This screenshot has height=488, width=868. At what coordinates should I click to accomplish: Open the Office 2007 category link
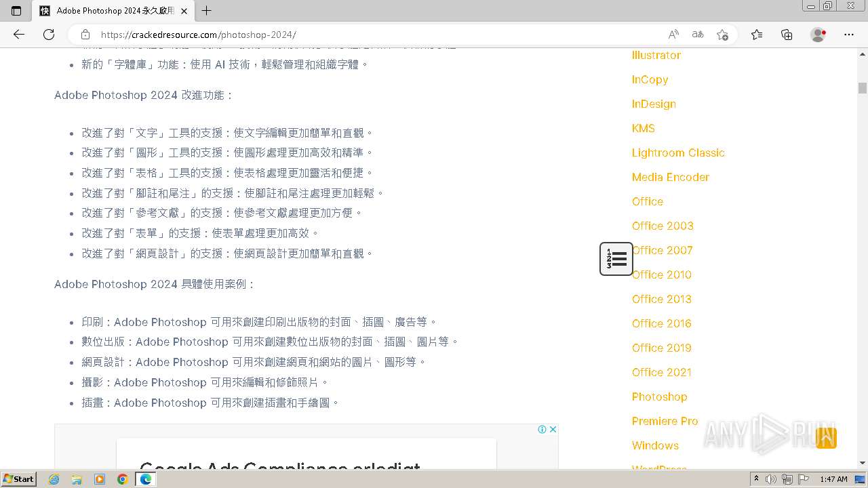pyautogui.click(x=663, y=250)
